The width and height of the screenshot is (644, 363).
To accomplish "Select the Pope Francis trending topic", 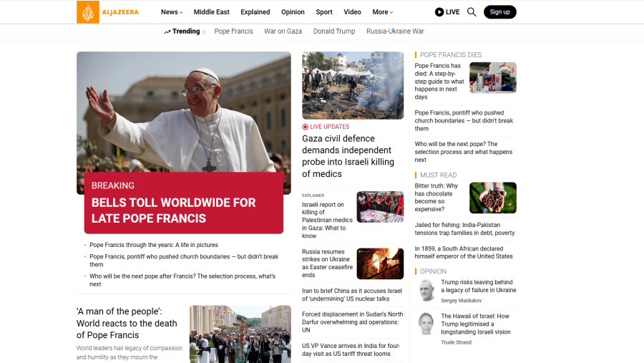I will (x=233, y=32).
